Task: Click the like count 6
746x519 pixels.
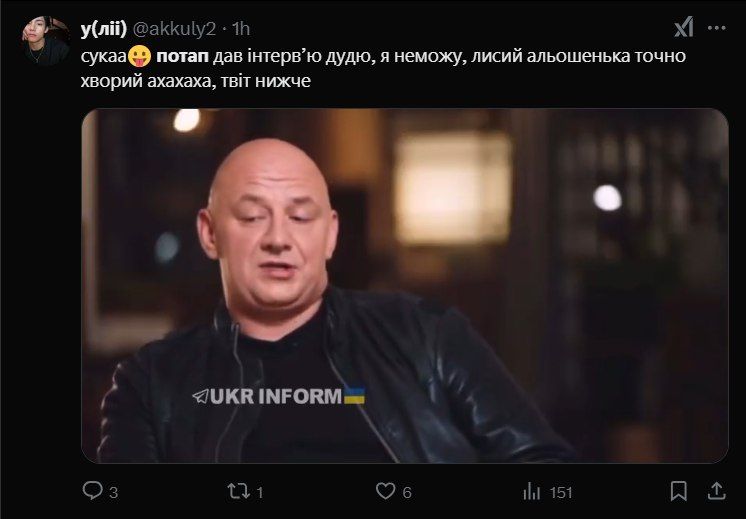Action: pos(407,492)
